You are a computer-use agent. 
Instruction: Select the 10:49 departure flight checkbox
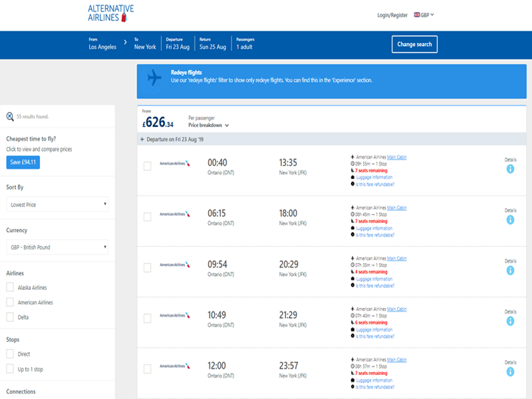click(x=147, y=319)
